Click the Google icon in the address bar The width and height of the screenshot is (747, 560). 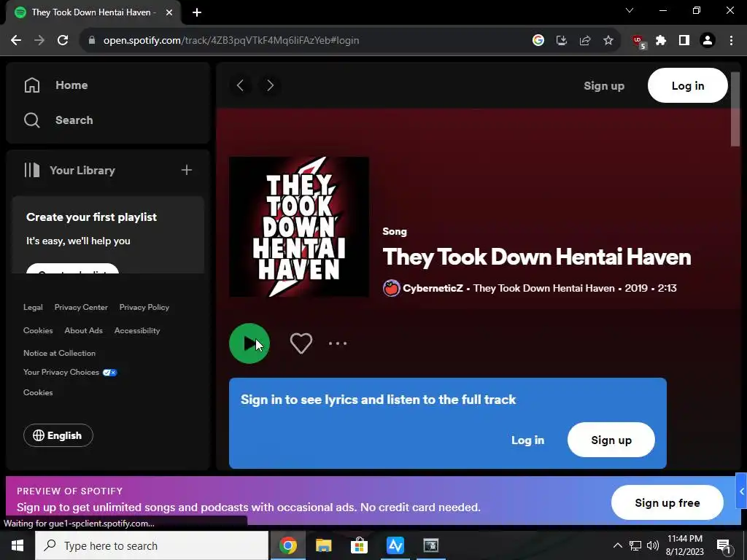[538, 40]
